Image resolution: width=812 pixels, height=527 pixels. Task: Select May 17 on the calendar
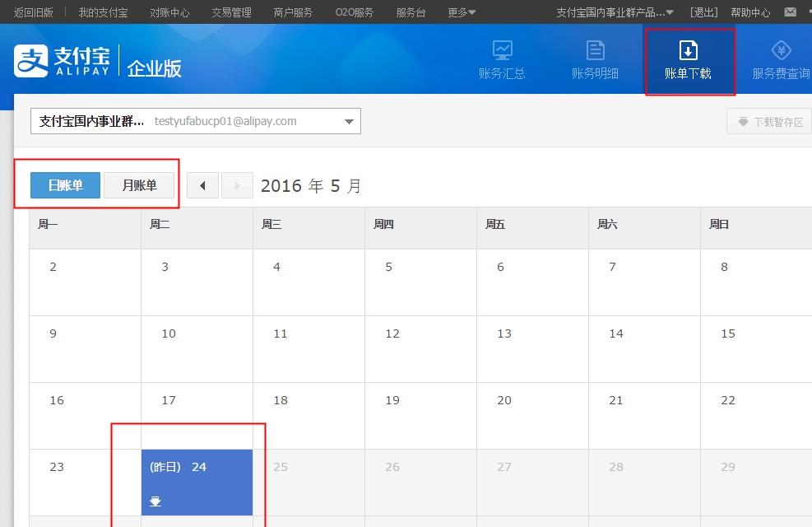(197, 416)
